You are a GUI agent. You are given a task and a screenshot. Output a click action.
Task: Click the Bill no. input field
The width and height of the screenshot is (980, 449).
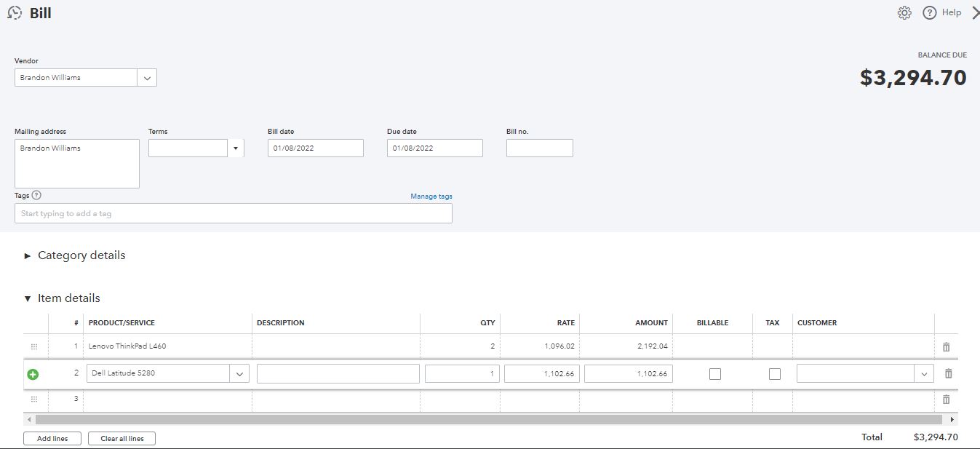click(539, 148)
